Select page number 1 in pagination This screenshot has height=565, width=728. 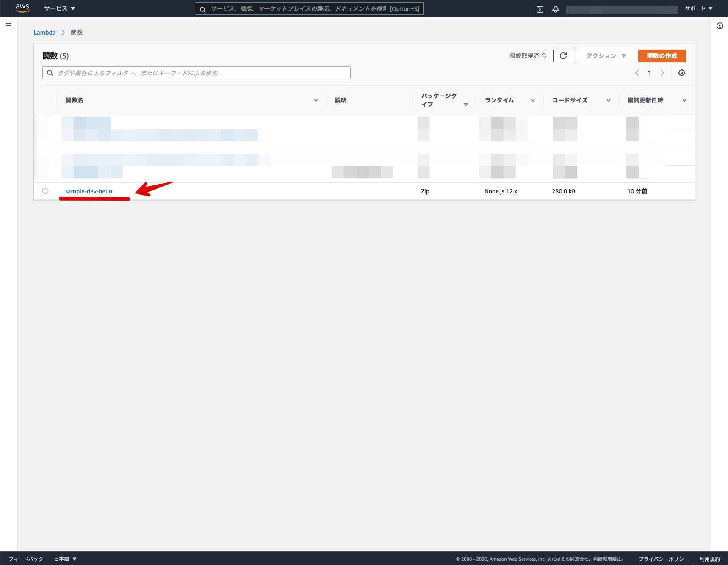pos(650,73)
